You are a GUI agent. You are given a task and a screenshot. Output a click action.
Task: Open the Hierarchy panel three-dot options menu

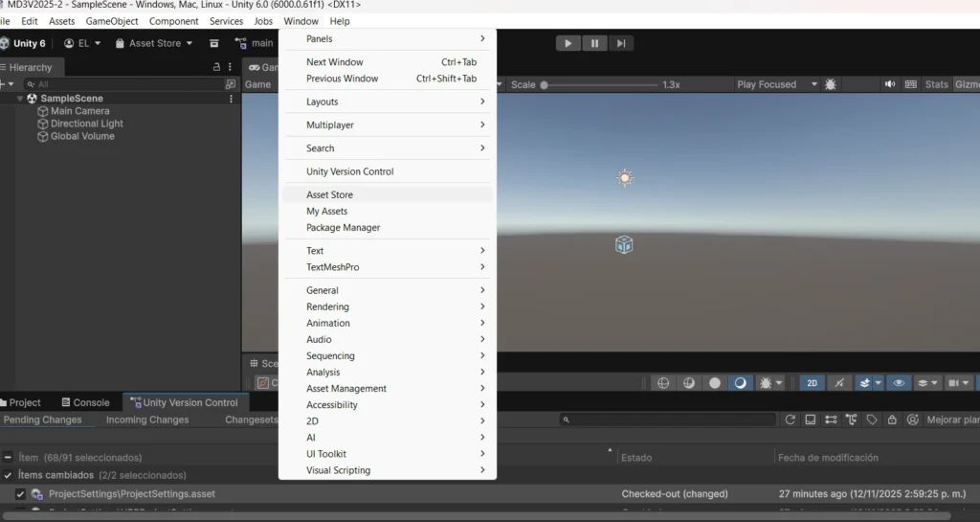click(230, 67)
